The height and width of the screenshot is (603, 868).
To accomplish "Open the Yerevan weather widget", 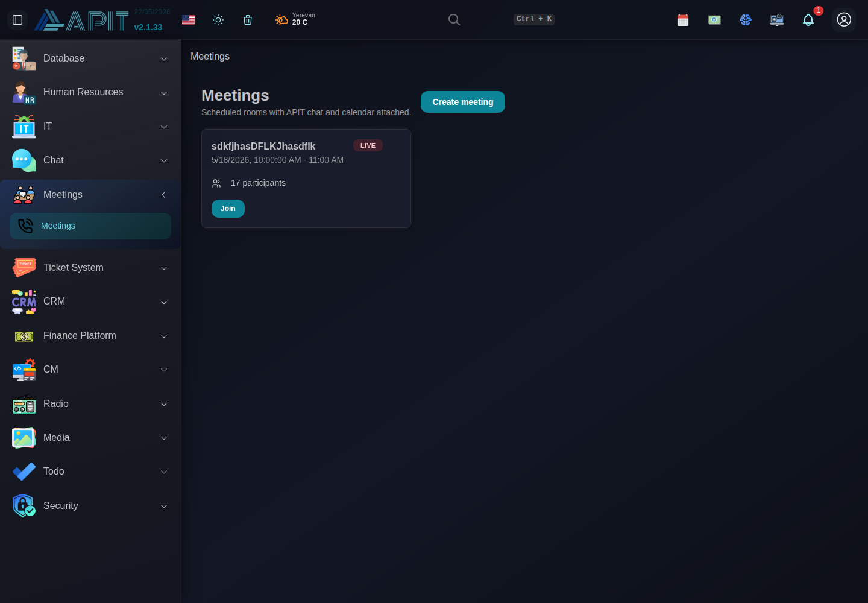I will point(295,19).
